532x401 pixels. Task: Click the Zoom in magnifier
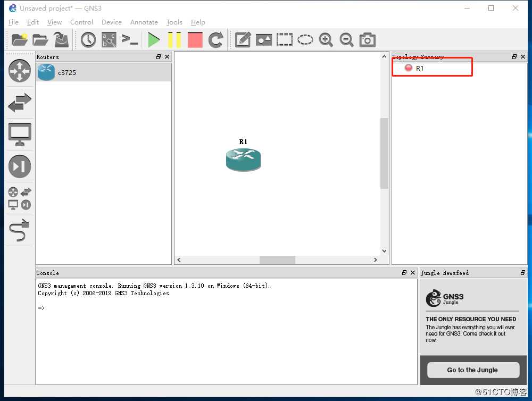(326, 40)
